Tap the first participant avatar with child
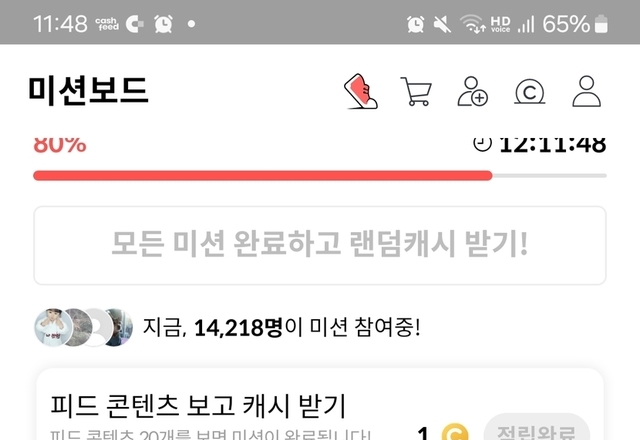This screenshot has height=440, width=640. point(53,327)
